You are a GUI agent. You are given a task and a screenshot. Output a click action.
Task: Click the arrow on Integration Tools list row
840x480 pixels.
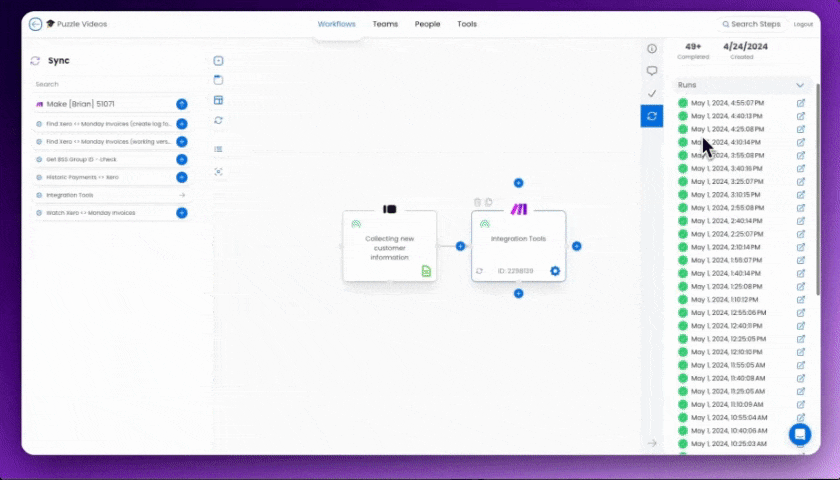pyautogui.click(x=182, y=195)
